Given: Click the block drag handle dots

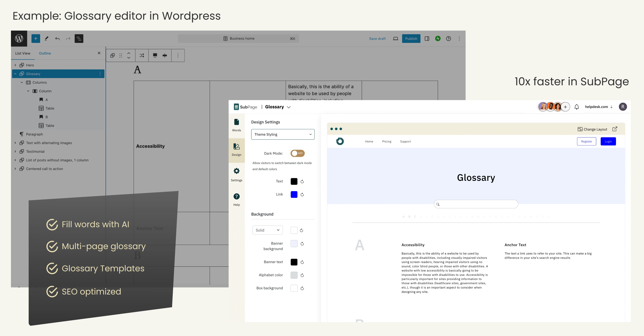Looking at the screenshot, I should (121, 56).
